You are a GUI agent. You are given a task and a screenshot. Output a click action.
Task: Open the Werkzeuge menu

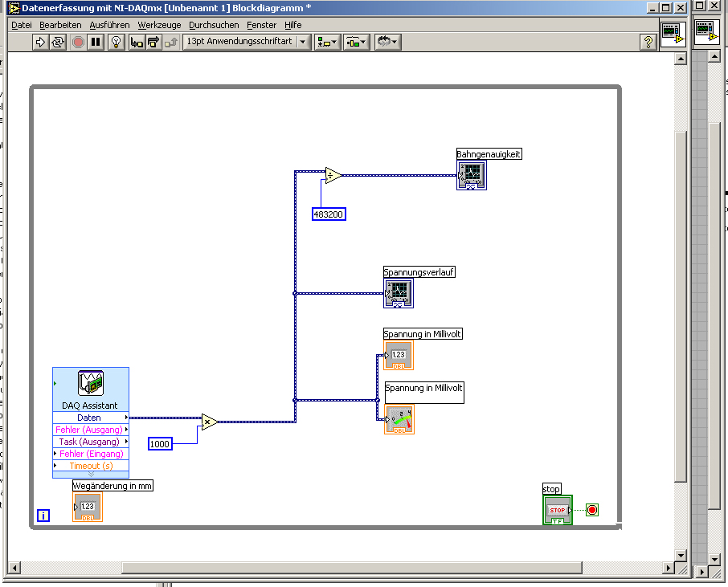click(x=159, y=25)
